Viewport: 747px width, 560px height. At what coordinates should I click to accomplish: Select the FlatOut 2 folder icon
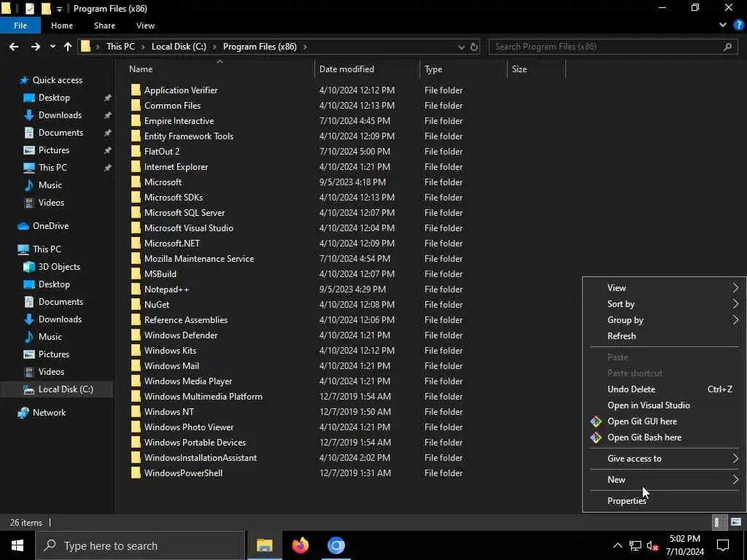136,152
